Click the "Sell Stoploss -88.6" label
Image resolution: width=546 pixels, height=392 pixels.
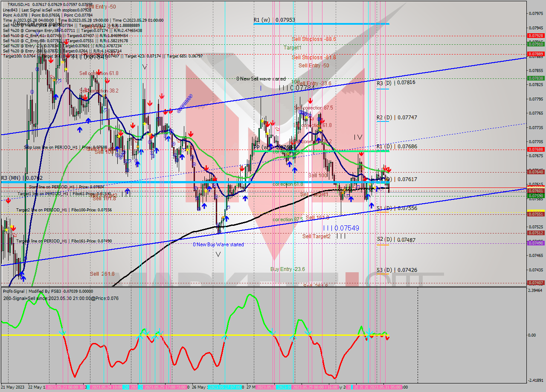pyautogui.click(x=313, y=39)
